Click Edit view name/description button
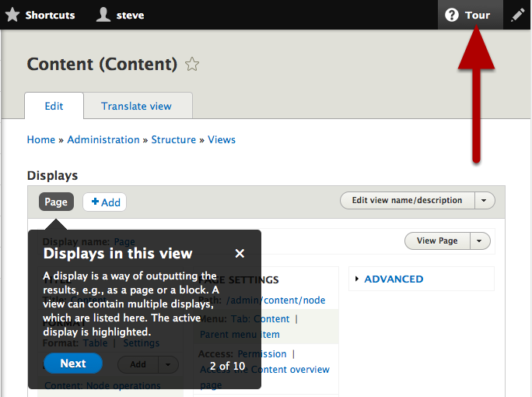The height and width of the screenshot is (397, 532). 407,200
